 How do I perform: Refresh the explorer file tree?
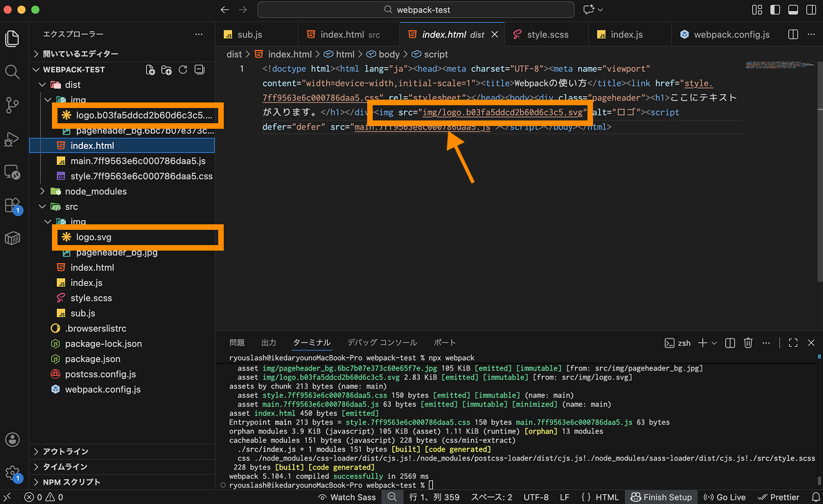click(183, 70)
